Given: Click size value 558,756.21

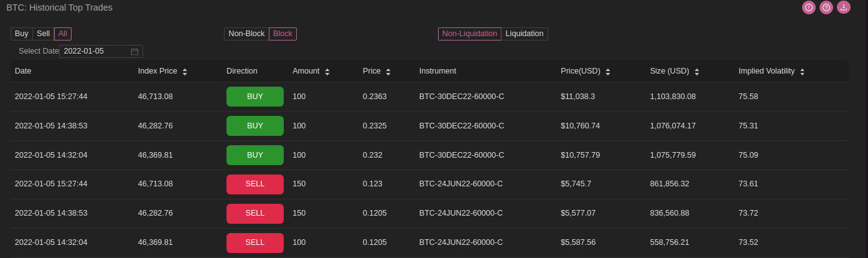Looking at the screenshot, I should point(670,242).
